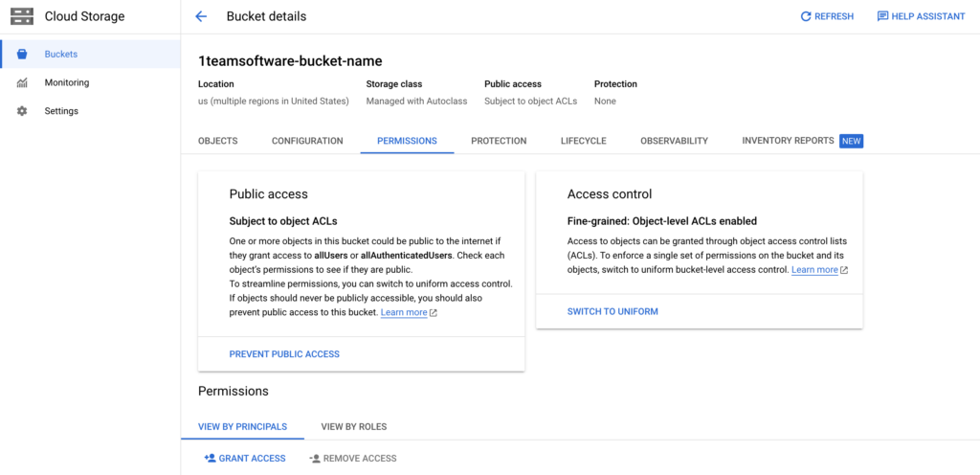Switch to the Observability tab

(x=674, y=141)
